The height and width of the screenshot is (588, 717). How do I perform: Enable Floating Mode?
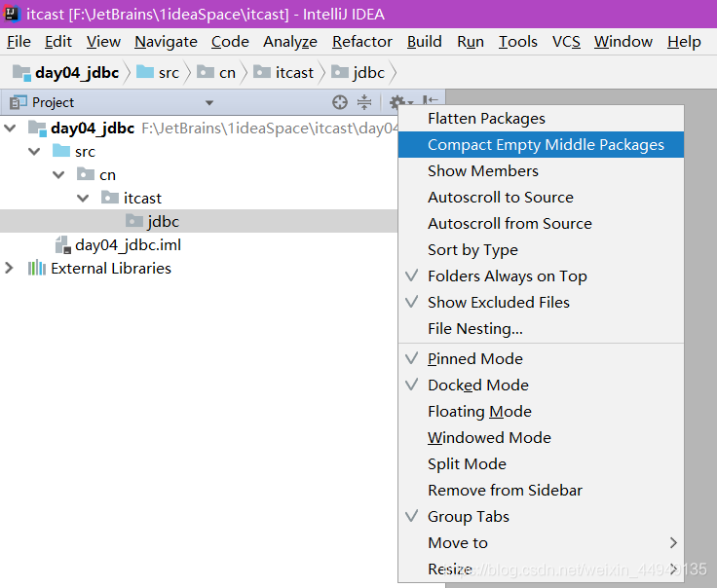tap(541, 411)
